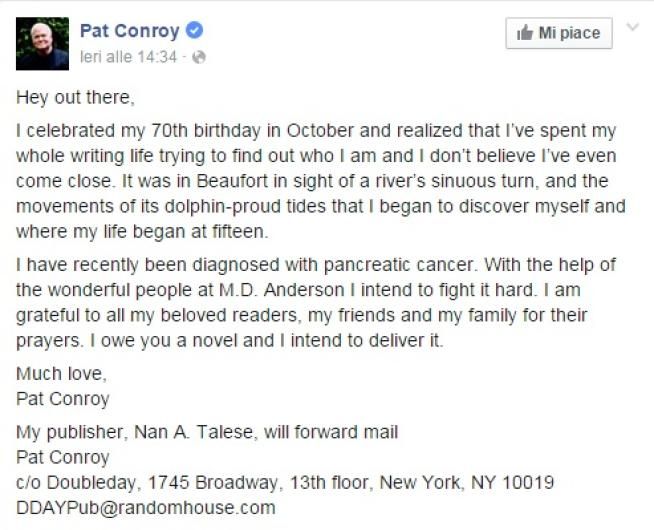Click '70th birthday in October' text

(253, 131)
